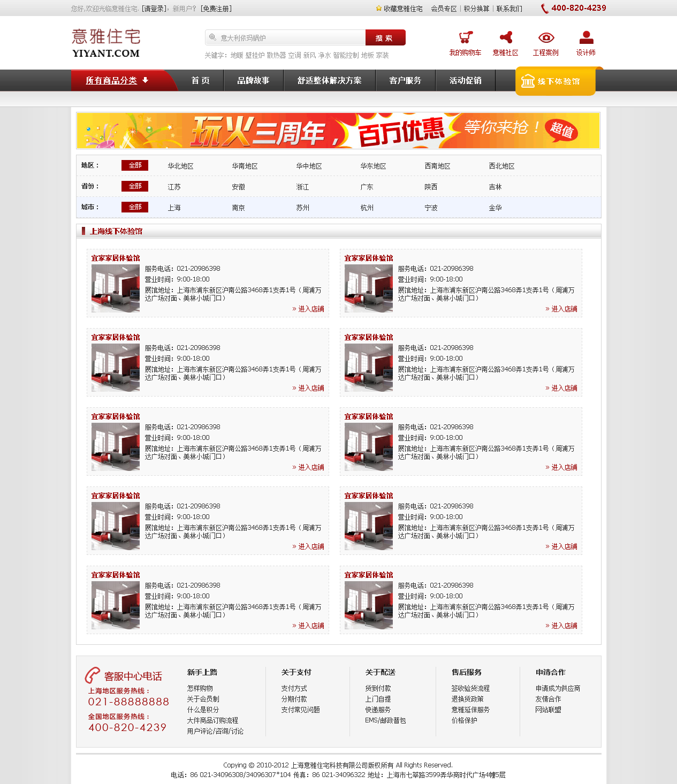This screenshot has width=677, height=784.
Task: Open the 设计师 person icon
Action: click(x=586, y=37)
